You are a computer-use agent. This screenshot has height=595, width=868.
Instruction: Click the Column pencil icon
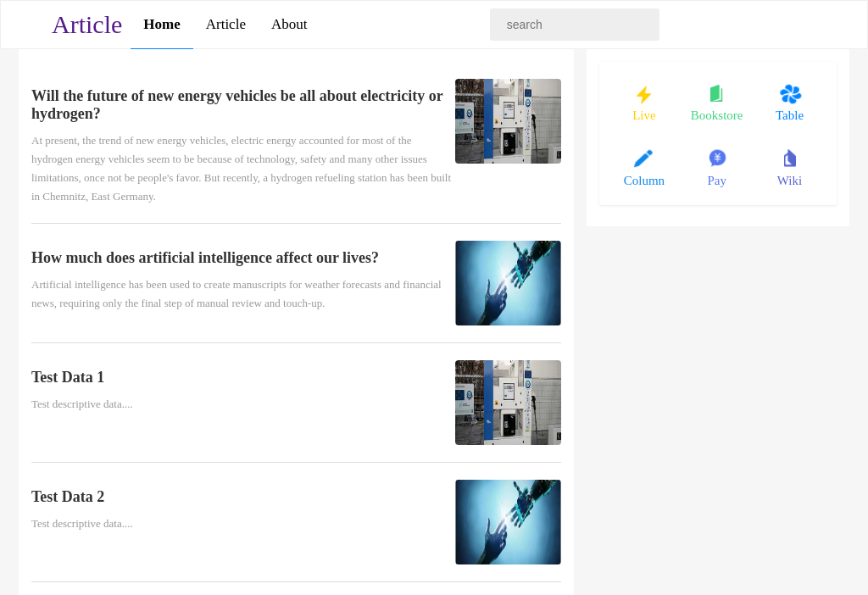(x=644, y=158)
